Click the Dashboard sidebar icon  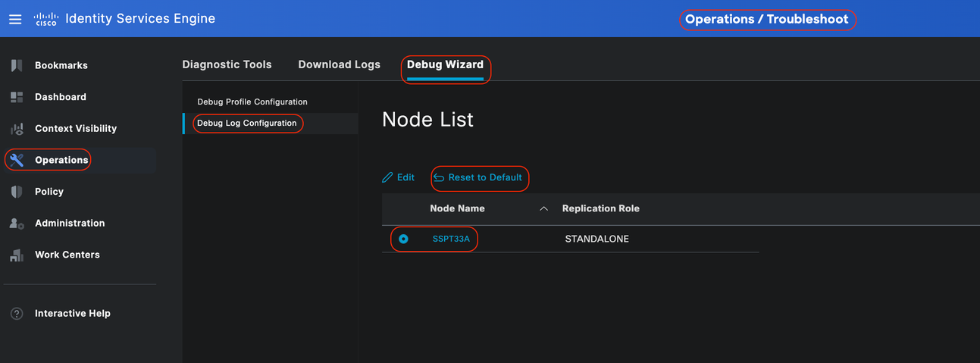pos(17,97)
